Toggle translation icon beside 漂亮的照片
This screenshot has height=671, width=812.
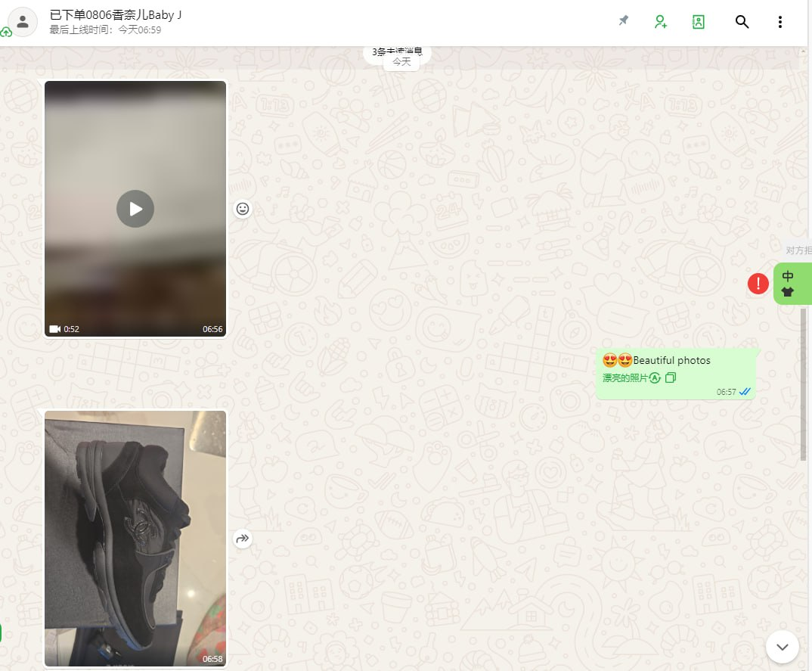[x=655, y=377]
